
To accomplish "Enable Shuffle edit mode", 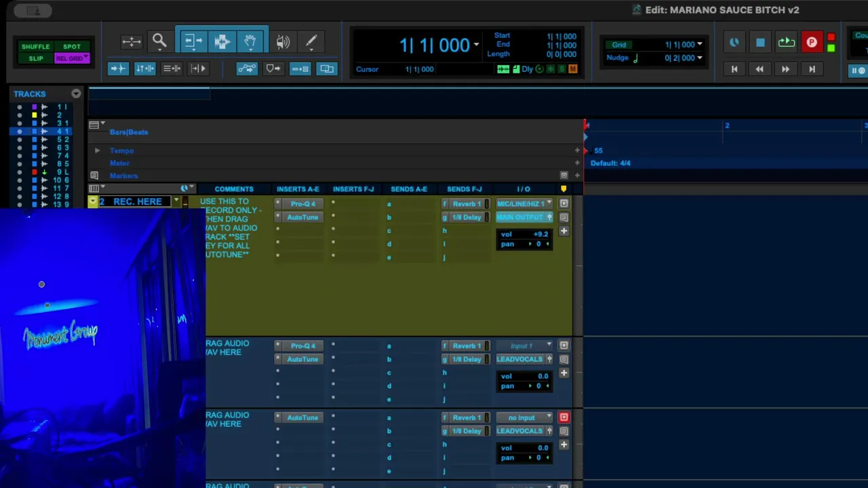I will (36, 47).
